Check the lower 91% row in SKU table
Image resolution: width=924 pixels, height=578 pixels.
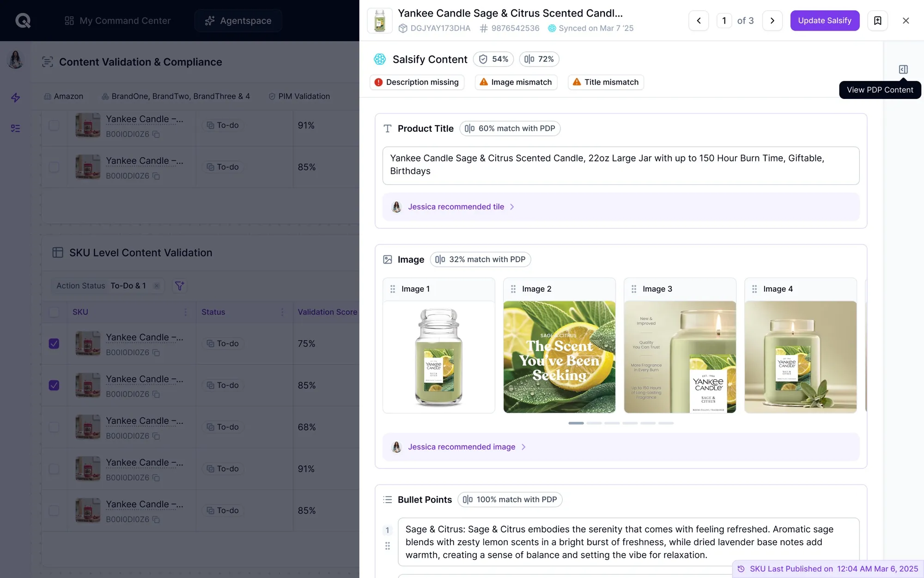(x=54, y=469)
